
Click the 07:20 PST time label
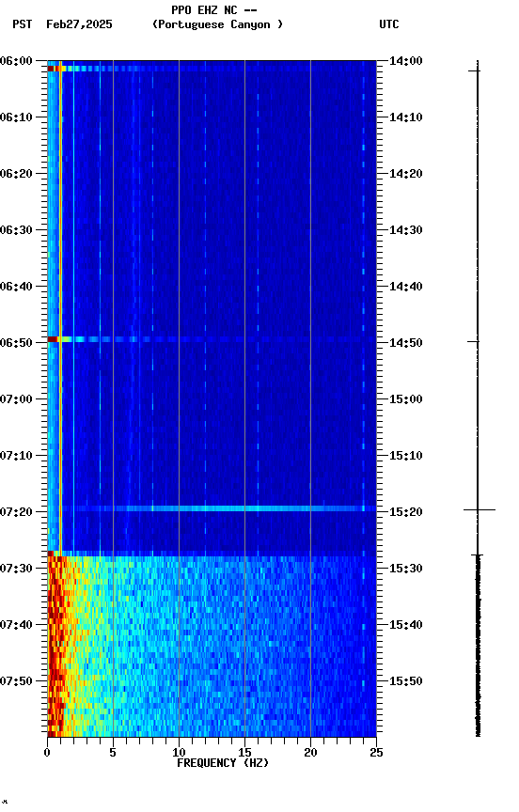coord(16,512)
